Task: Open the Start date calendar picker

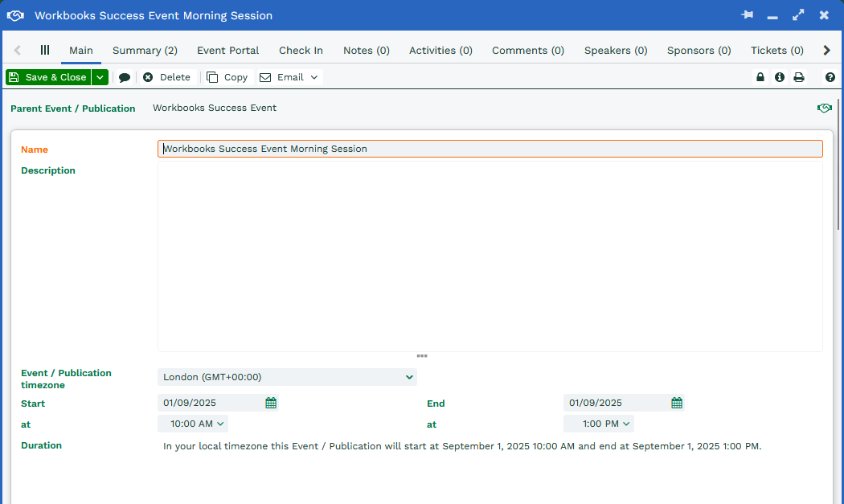Action: point(271,403)
